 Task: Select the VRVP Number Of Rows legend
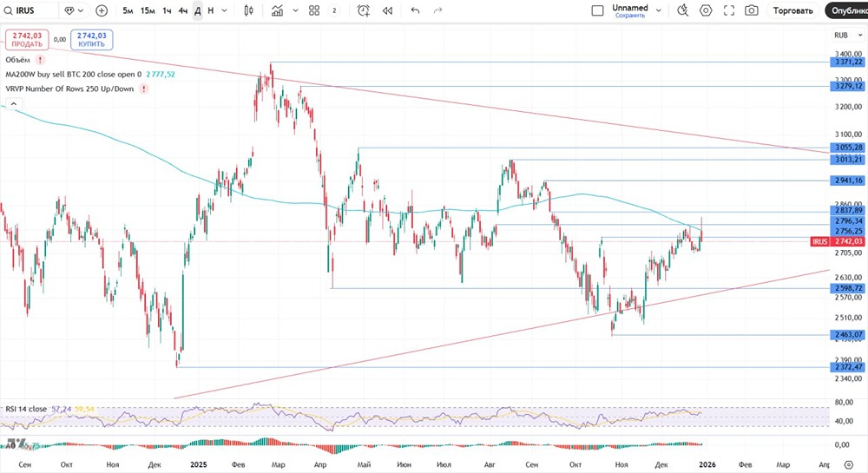(69, 89)
